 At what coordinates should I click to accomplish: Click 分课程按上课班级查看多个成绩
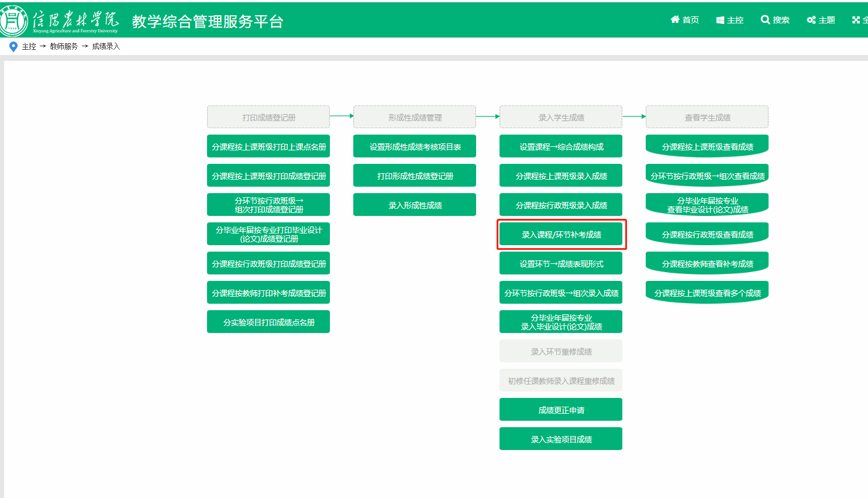point(707,293)
